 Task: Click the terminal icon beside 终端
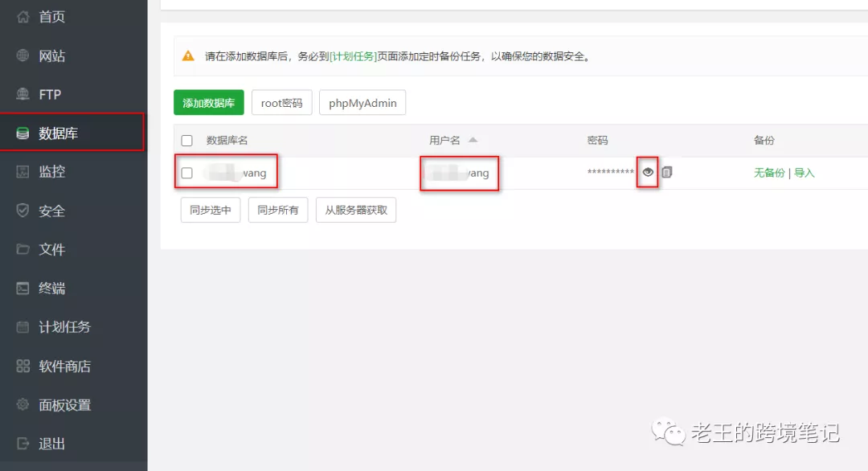pos(23,288)
